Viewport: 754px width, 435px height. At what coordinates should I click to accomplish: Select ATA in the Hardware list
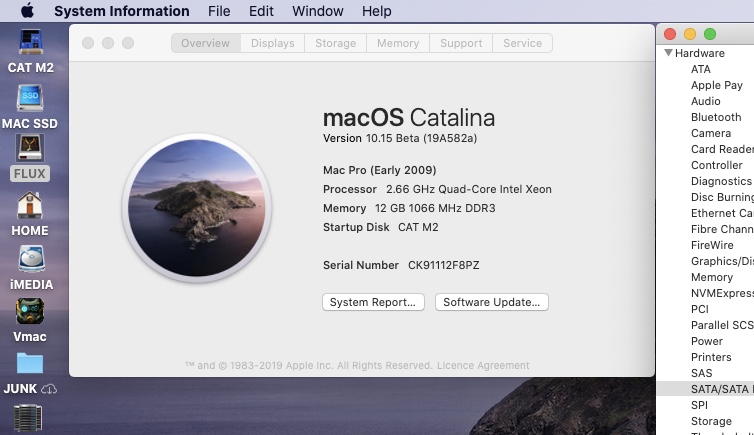[x=701, y=69]
